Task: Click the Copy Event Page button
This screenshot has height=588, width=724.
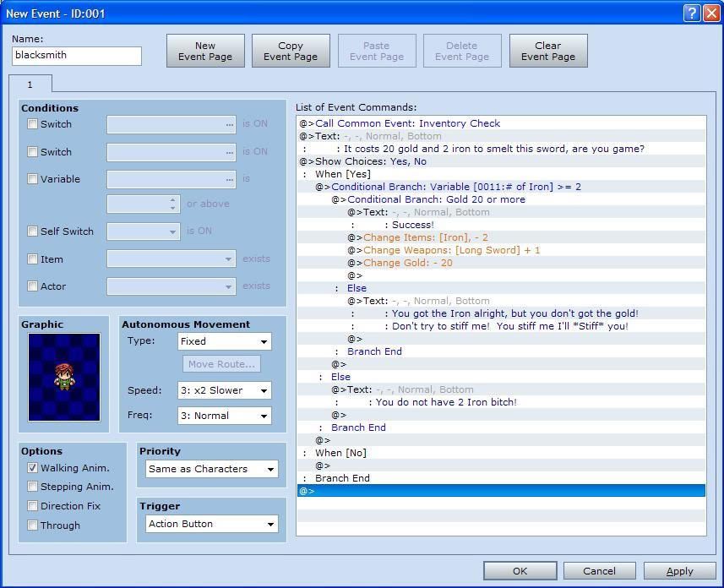Action: [291, 51]
